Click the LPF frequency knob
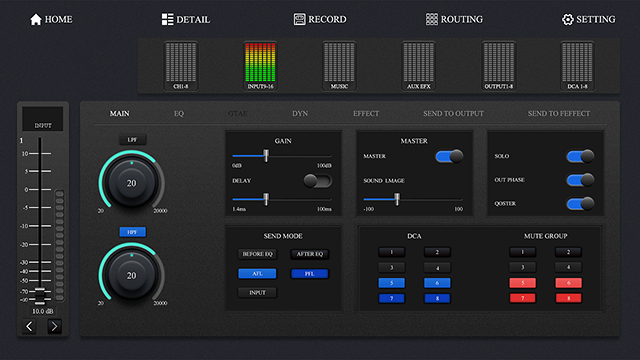The image size is (640, 360). [x=131, y=183]
